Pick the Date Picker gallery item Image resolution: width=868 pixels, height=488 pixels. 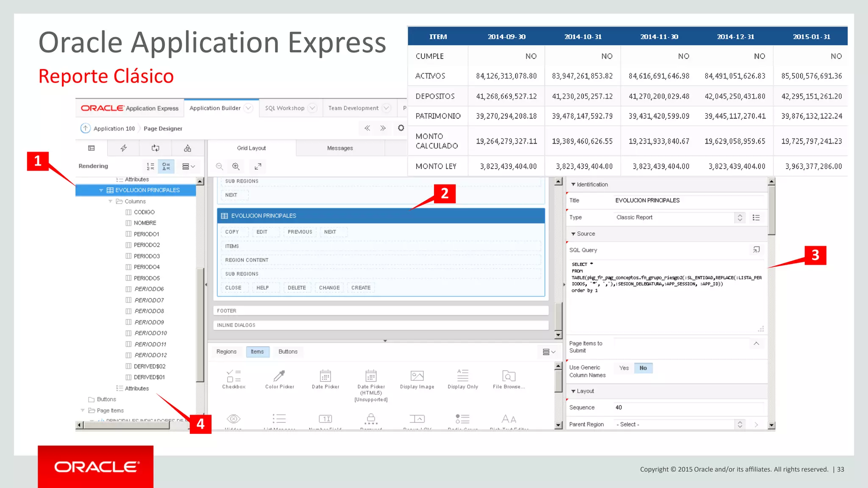(325, 379)
